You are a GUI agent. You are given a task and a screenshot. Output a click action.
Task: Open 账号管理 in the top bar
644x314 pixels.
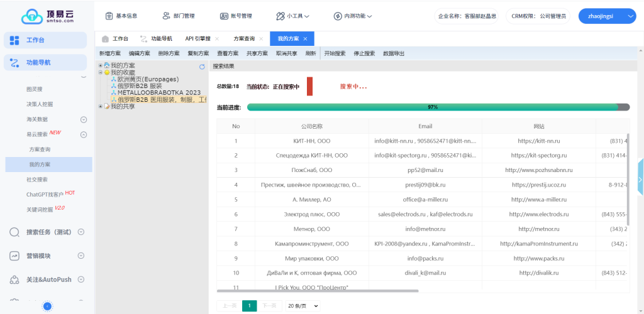point(236,16)
